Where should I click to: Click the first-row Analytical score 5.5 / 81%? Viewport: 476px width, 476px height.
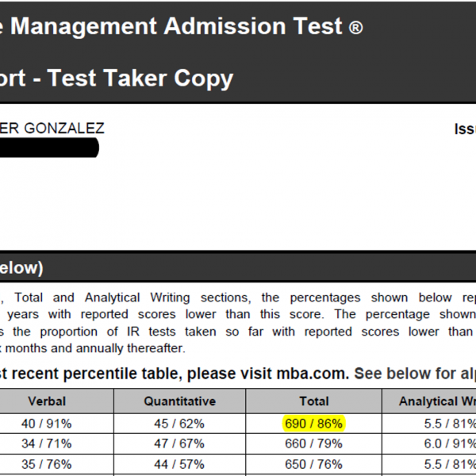click(x=450, y=424)
